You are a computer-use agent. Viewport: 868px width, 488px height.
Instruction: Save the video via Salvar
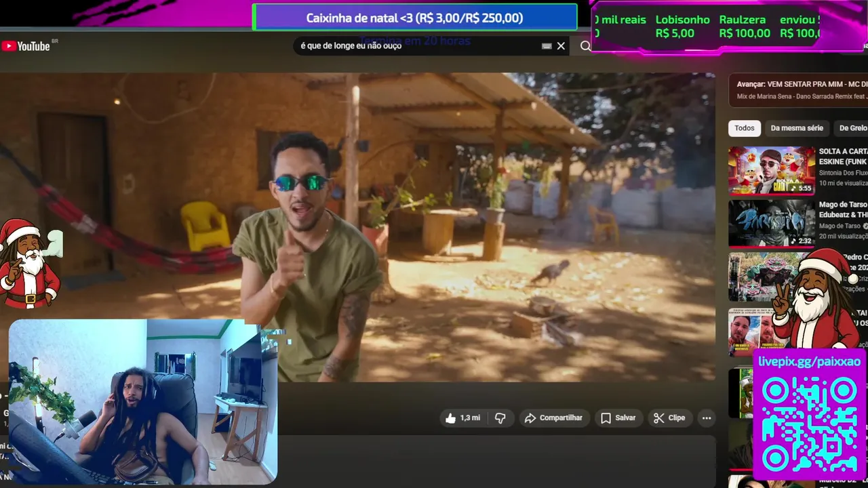618,418
